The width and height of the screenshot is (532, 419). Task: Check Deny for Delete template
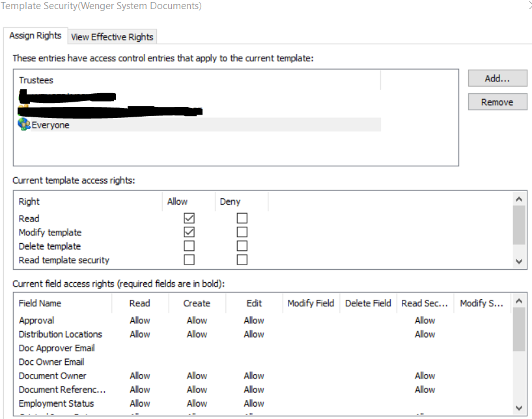point(242,246)
